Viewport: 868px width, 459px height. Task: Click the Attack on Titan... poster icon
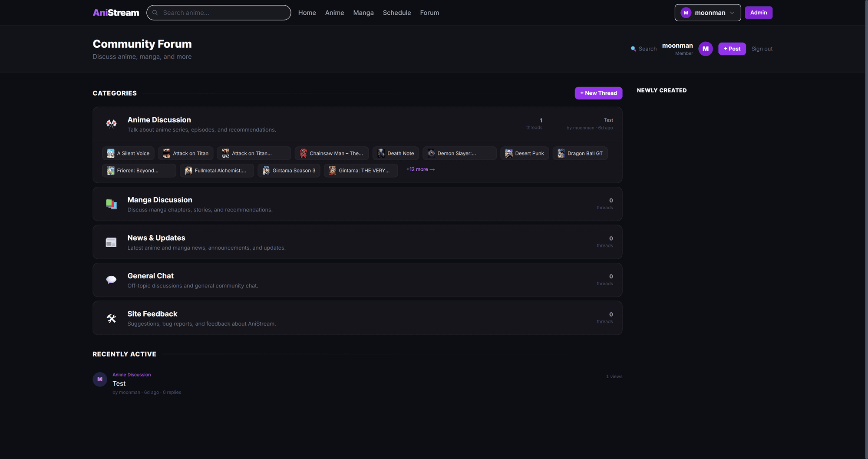225,153
